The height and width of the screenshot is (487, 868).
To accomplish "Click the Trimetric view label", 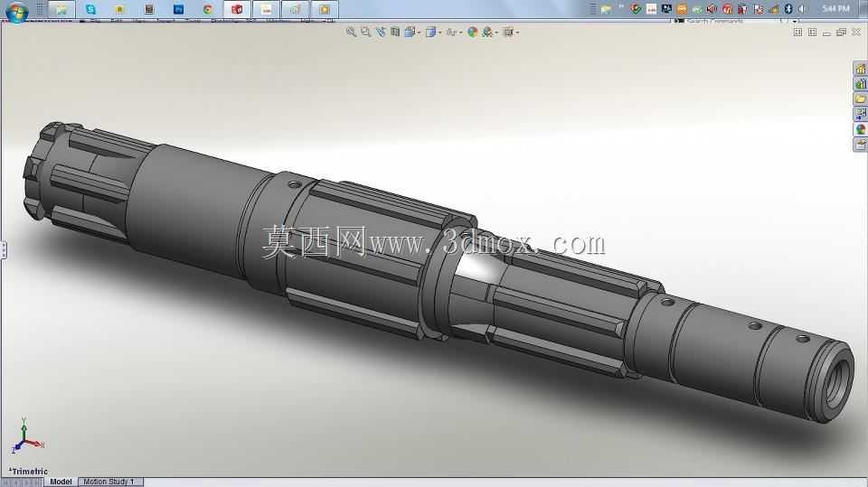I will point(29,472).
